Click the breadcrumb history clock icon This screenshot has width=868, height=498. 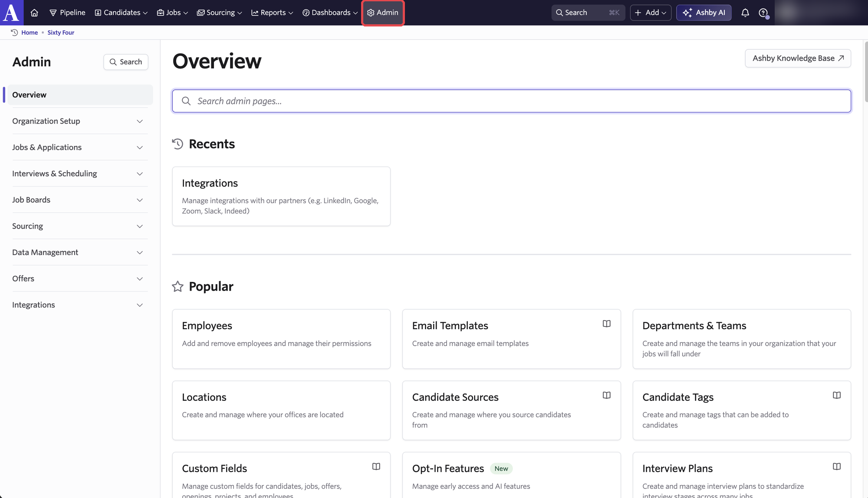(x=14, y=33)
